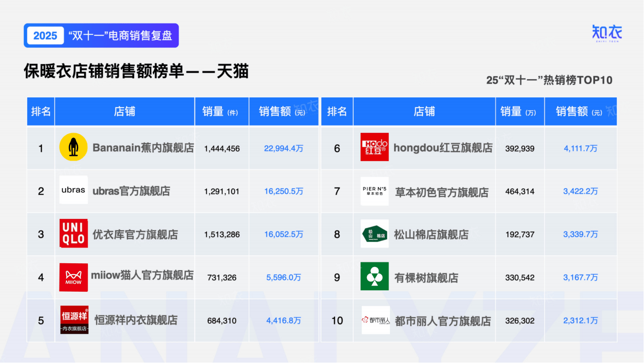644x364 pixels.
Task: Click the PIER N°5 草本初色 logo
Action: point(374,191)
